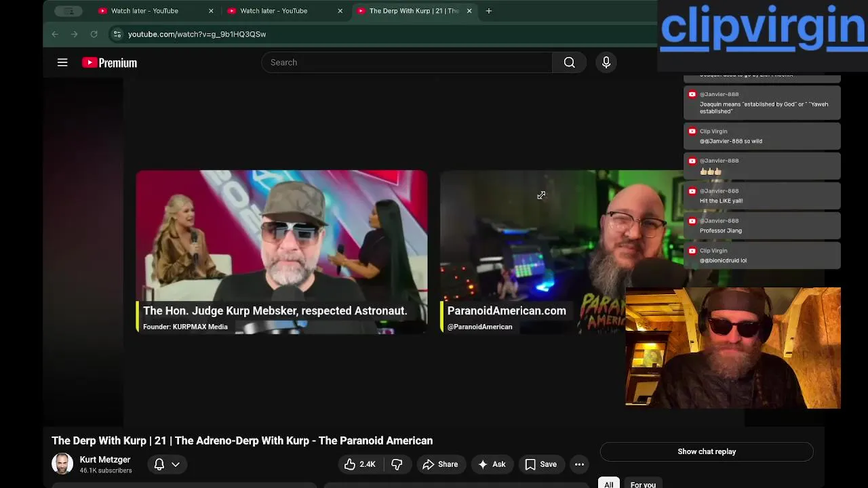Select the All filter chip
This screenshot has height=488, width=868.
(608, 485)
